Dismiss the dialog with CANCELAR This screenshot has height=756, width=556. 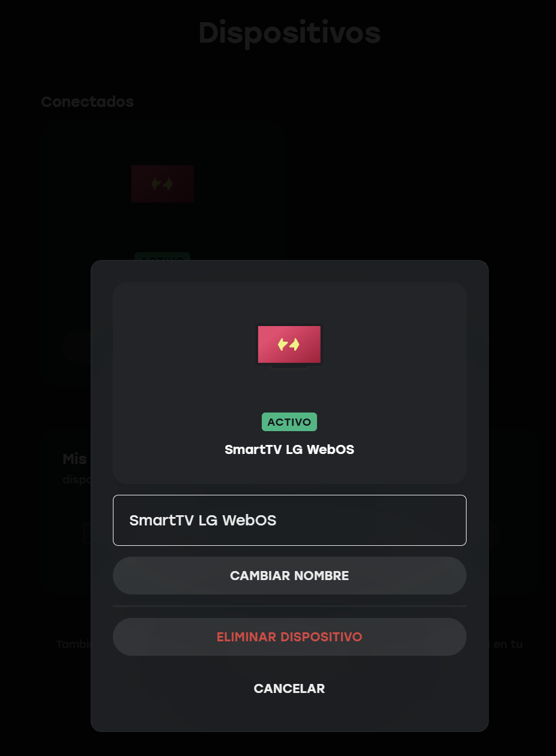pos(289,689)
